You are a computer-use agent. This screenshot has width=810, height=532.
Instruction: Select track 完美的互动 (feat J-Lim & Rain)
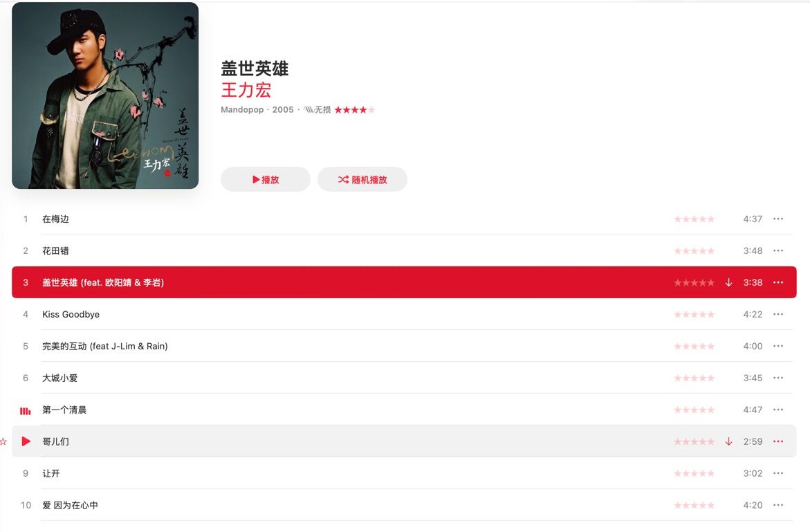pos(404,346)
